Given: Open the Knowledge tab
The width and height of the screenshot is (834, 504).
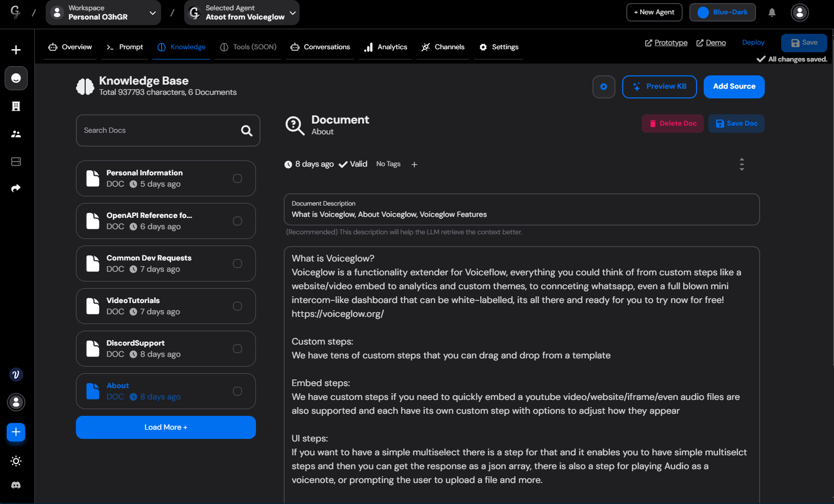Looking at the screenshot, I should pos(182,47).
